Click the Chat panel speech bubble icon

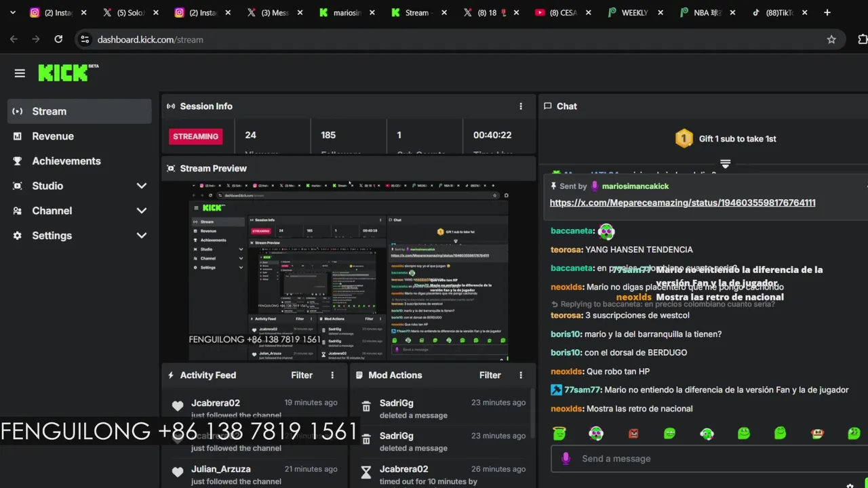(548, 106)
